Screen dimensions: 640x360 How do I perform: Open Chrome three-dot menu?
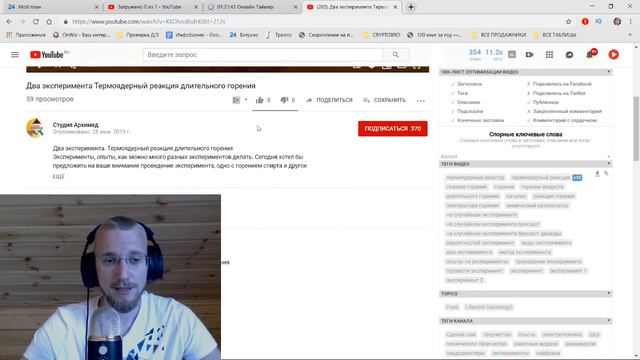click(631, 22)
